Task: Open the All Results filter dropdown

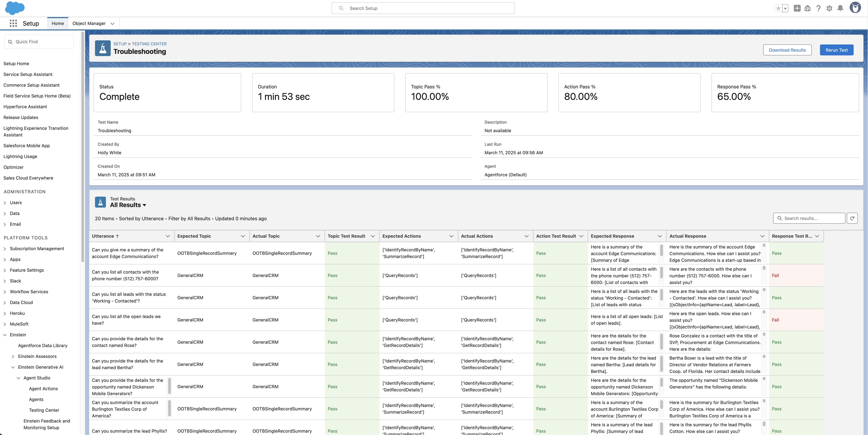Action: pos(144,205)
